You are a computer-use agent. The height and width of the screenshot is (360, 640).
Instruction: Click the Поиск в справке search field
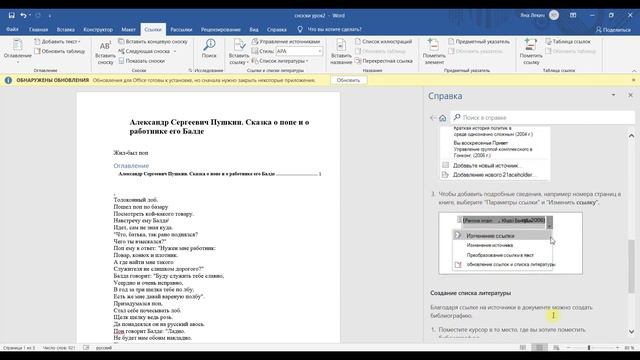click(542, 118)
